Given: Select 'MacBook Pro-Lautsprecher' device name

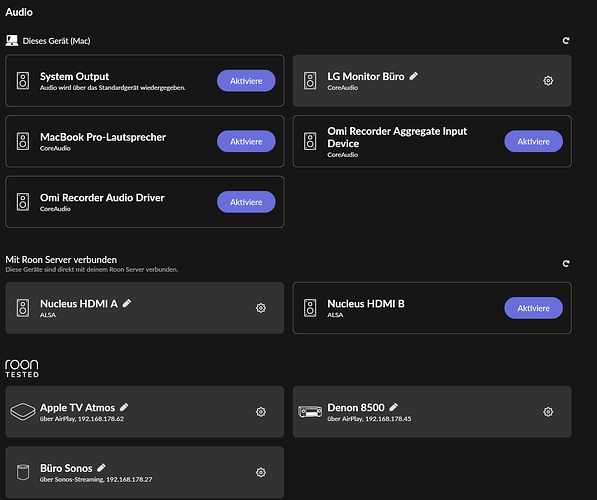Looking at the screenshot, I should tap(103, 137).
